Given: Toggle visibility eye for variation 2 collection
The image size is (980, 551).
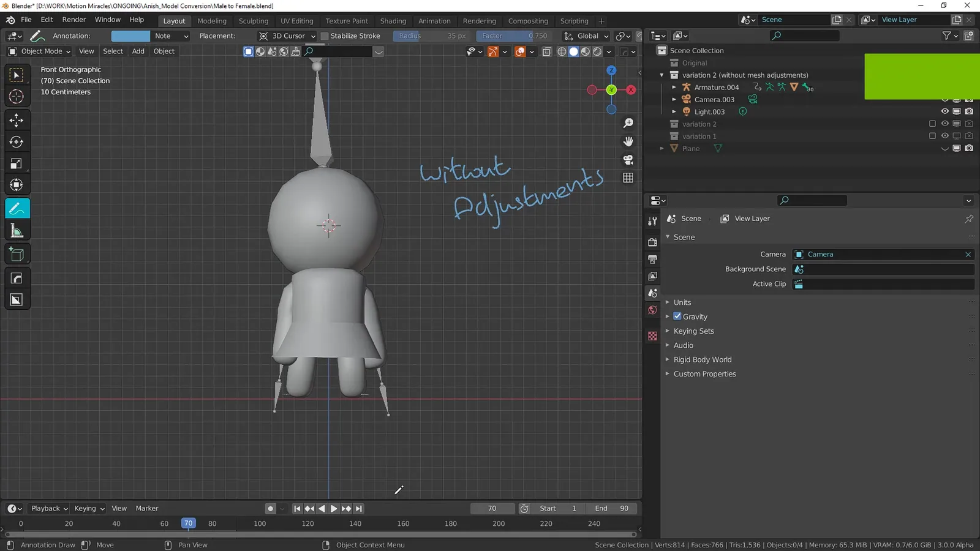Looking at the screenshot, I should point(944,124).
